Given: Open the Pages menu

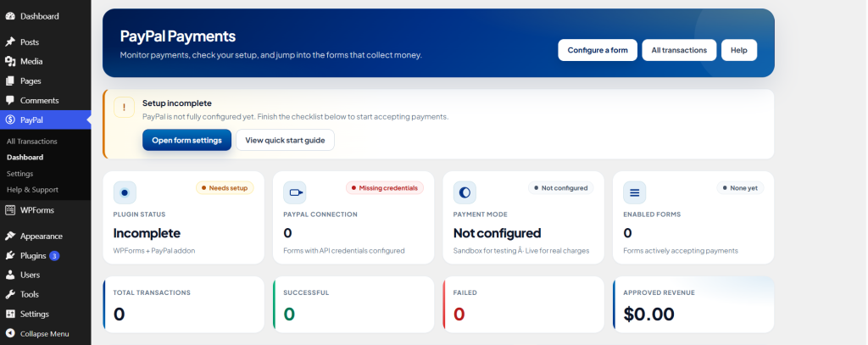Looking at the screenshot, I should pyautogui.click(x=46, y=81).
